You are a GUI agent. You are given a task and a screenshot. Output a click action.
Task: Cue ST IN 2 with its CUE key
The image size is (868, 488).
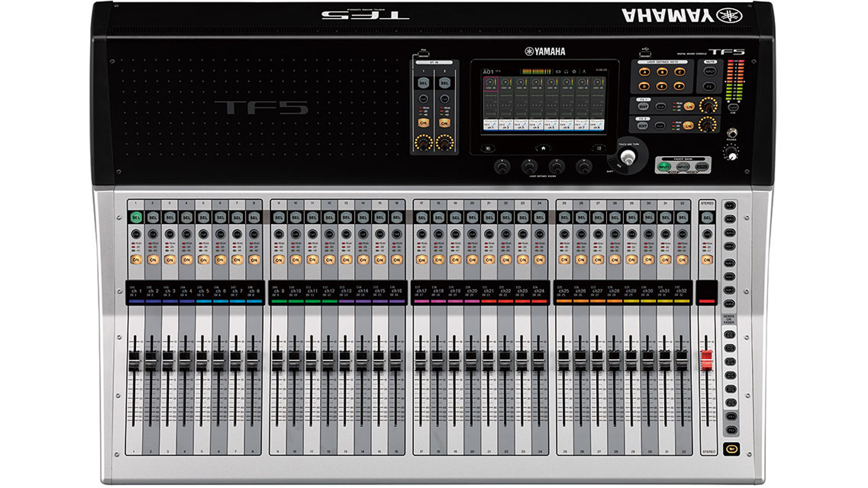click(x=444, y=99)
